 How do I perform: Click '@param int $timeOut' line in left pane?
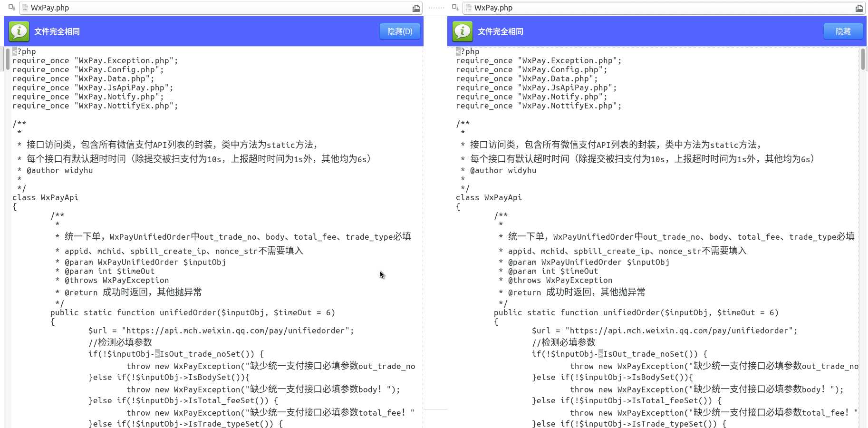109,271
